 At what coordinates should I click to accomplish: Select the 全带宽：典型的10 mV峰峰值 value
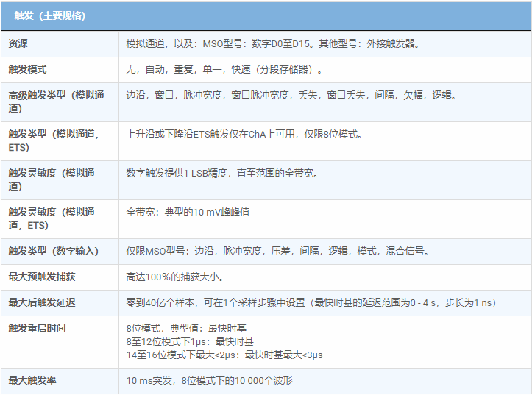(x=188, y=212)
